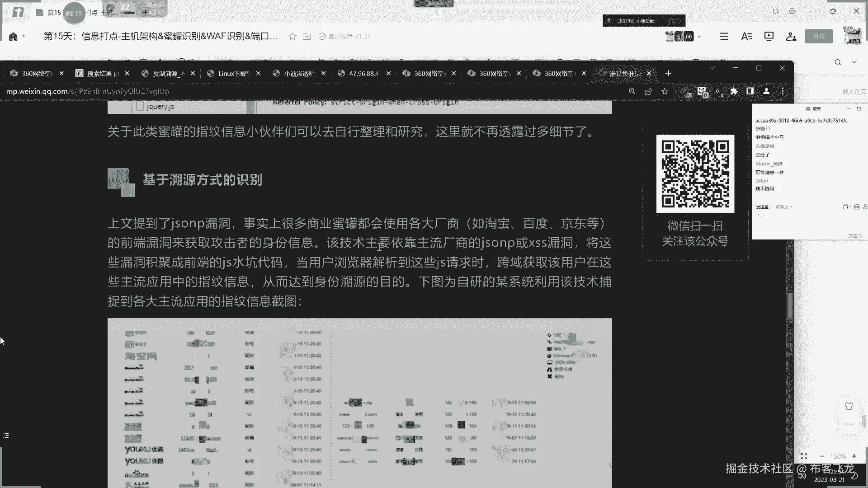This screenshot has height=488, width=868.
Task: Click the collaborator add-person icon
Action: [x=791, y=36]
